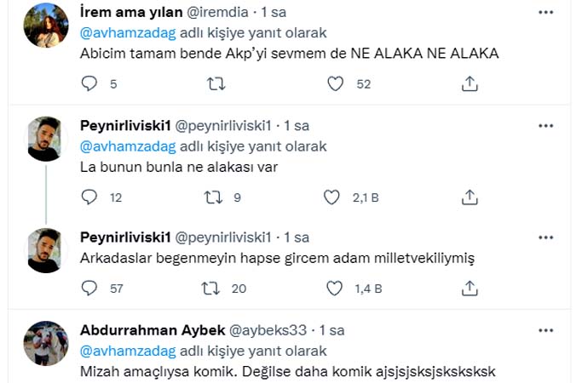Image resolution: width=588 pixels, height=383 pixels.
Task: Retweet İrem ama yılan's tweet
Action: coord(216,83)
